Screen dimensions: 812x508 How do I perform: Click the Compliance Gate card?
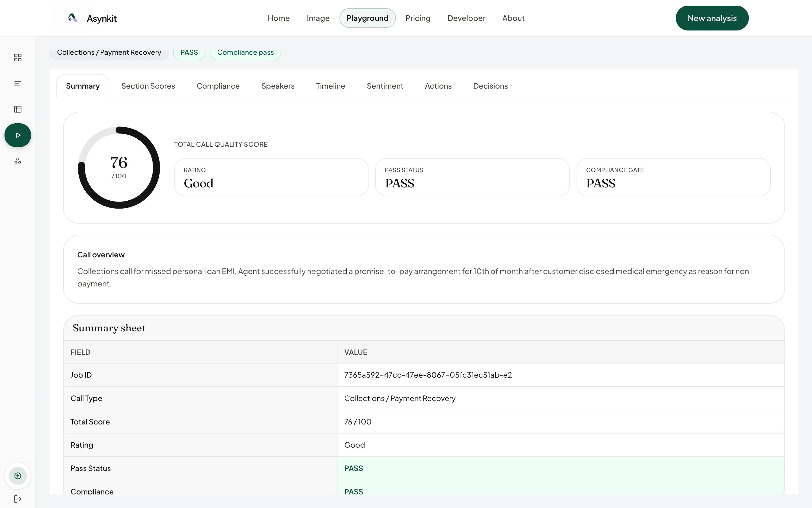click(673, 177)
